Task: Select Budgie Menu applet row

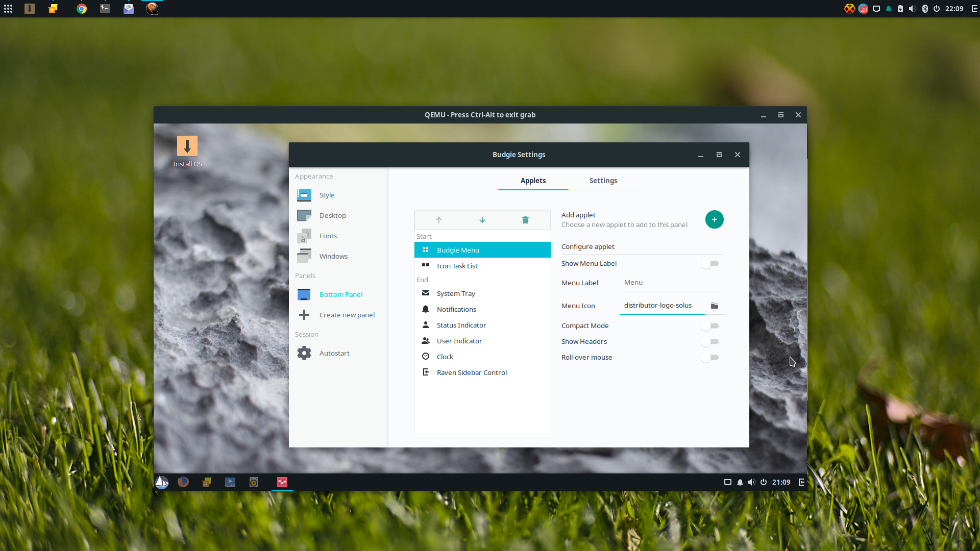Action: (482, 250)
